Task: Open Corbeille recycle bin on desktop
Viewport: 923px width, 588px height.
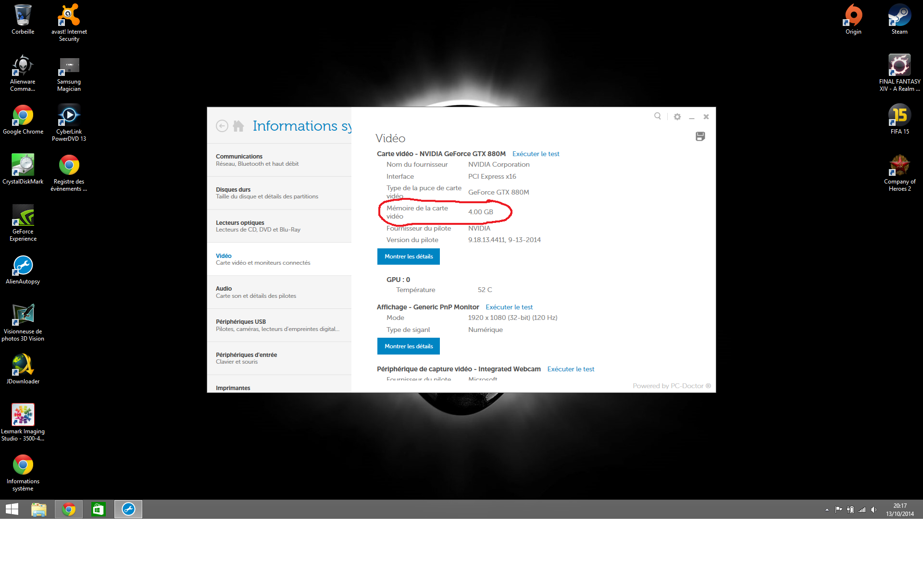Action: coord(23,19)
